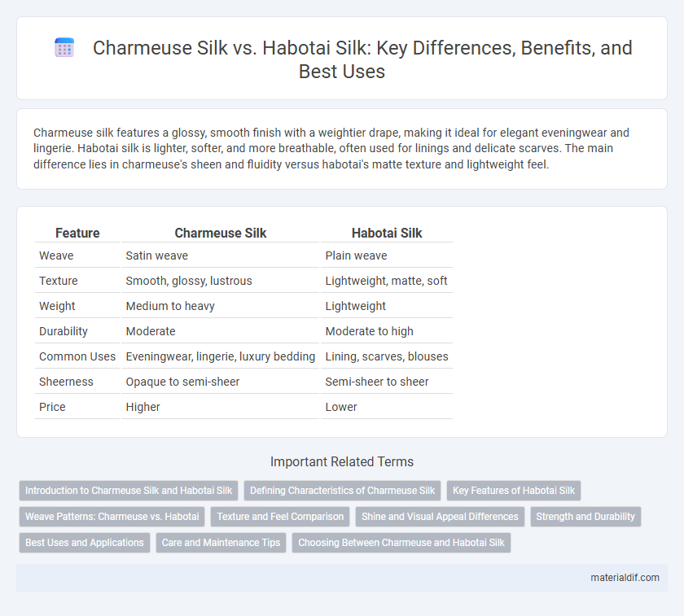
Task: Click the Strength and Durability tag
Action: 585,517
